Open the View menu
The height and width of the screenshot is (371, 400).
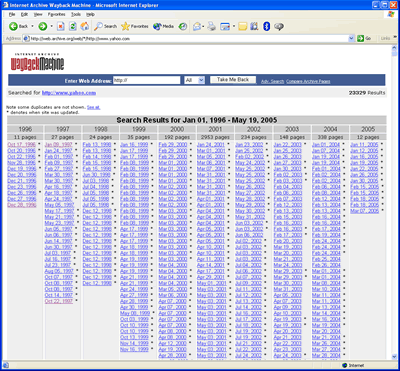click(x=38, y=15)
